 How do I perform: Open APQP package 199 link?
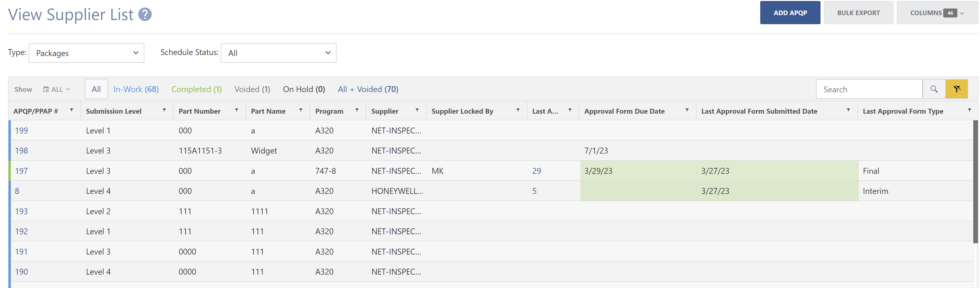pyautogui.click(x=21, y=130)
